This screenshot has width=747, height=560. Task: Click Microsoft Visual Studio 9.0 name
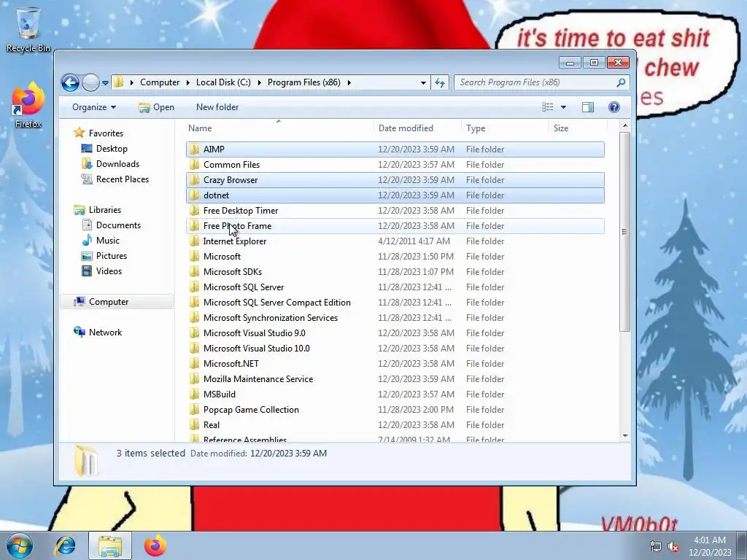tap(255, 332)
